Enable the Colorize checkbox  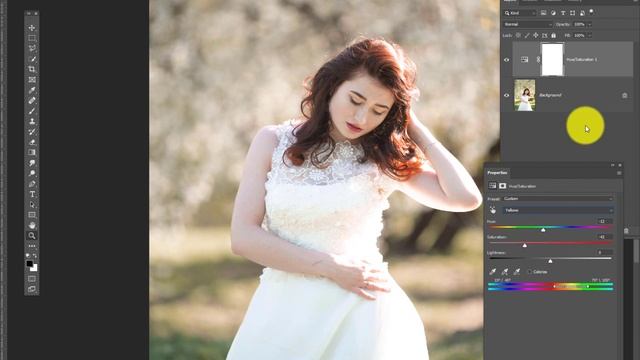pos(530,271)
